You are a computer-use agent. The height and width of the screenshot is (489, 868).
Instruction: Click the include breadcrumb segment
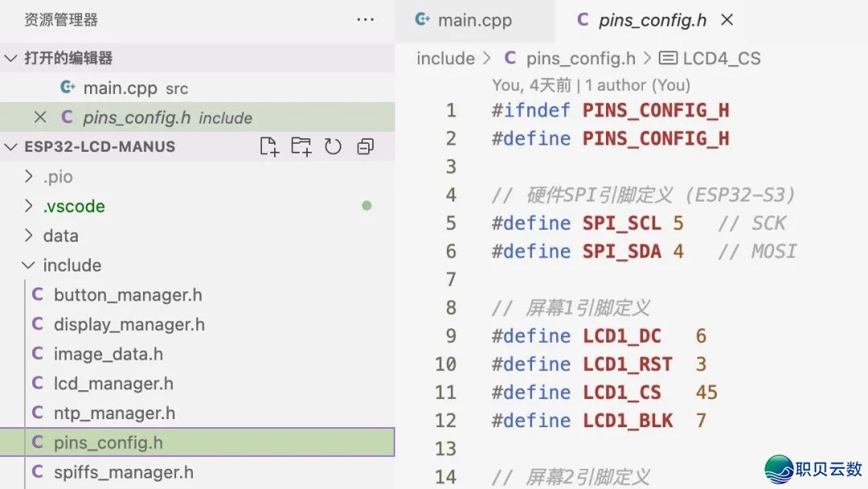click(445, 59)
